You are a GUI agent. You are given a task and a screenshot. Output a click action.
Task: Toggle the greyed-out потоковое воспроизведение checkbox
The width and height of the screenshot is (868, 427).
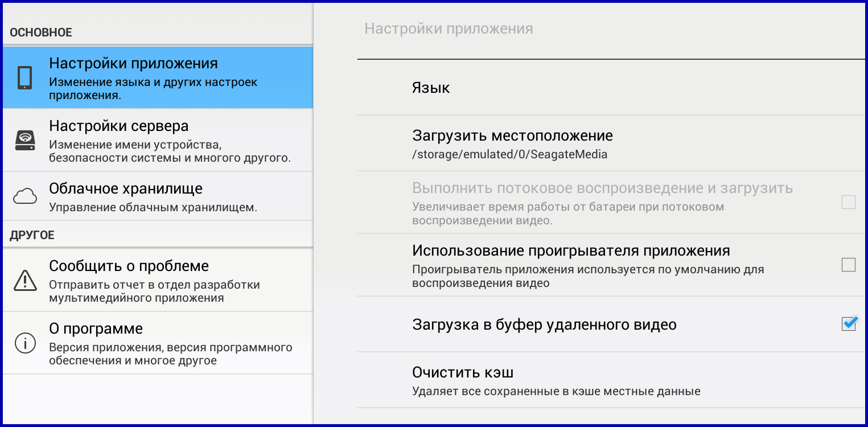pos(848,202)
